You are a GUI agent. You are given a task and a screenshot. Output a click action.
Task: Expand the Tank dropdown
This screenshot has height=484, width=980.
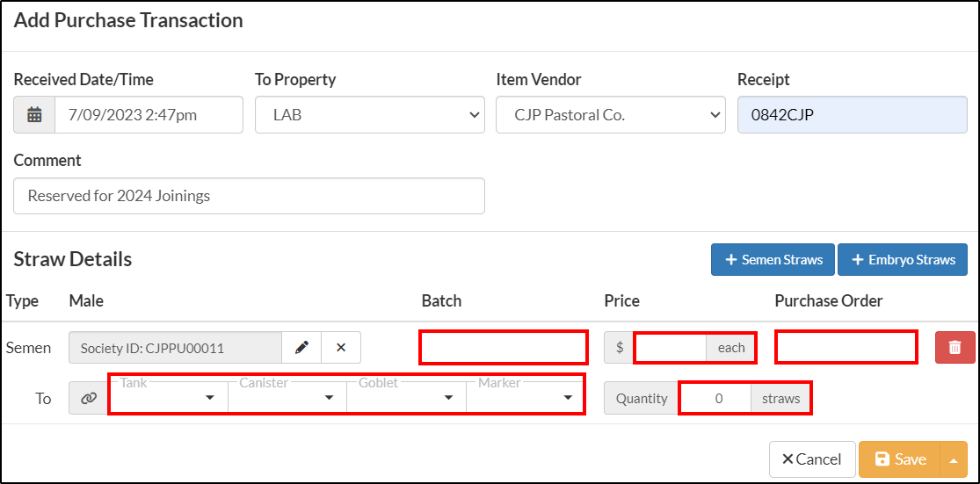[169, 398]
